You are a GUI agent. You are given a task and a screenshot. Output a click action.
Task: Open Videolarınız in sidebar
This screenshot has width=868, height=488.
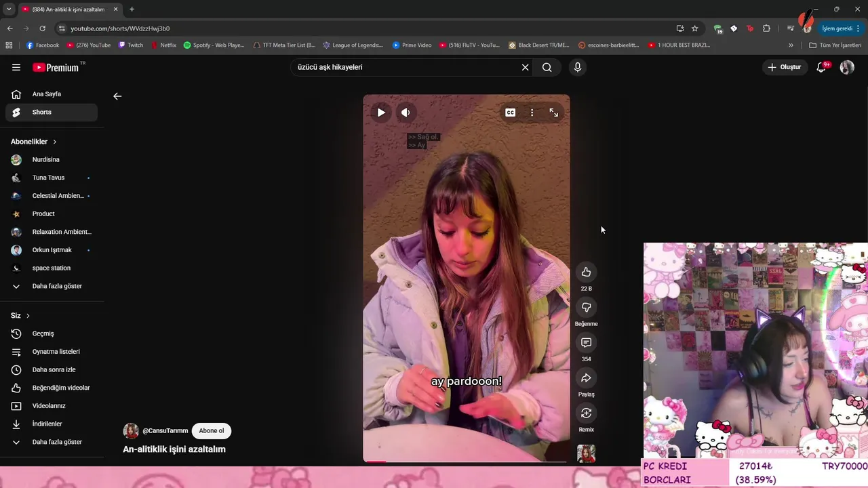click(52, 406)
